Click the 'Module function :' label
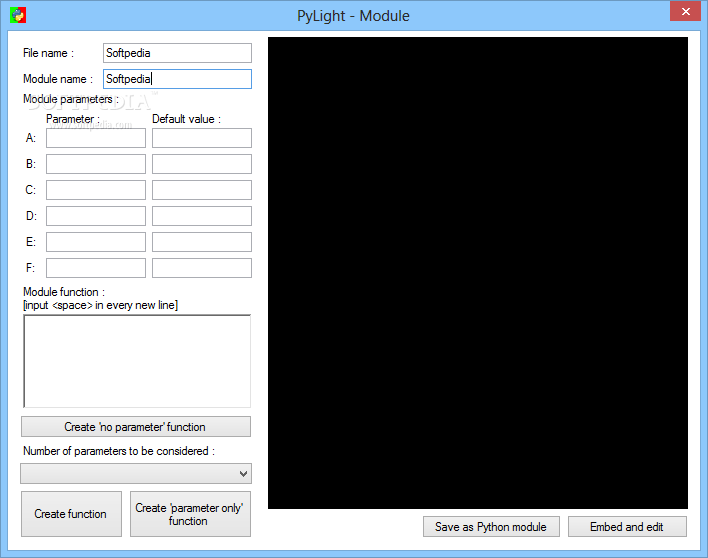Viewport: 708px width, 558px height. pos(64,292)
